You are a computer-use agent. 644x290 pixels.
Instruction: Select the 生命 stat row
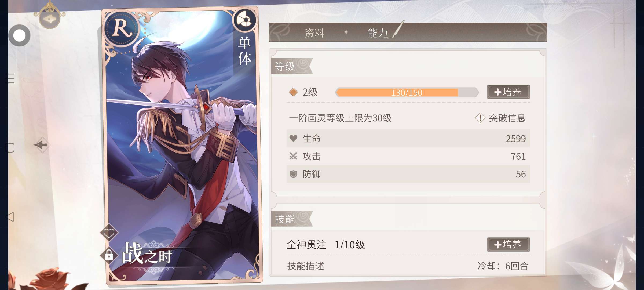[x=408, y=139]
